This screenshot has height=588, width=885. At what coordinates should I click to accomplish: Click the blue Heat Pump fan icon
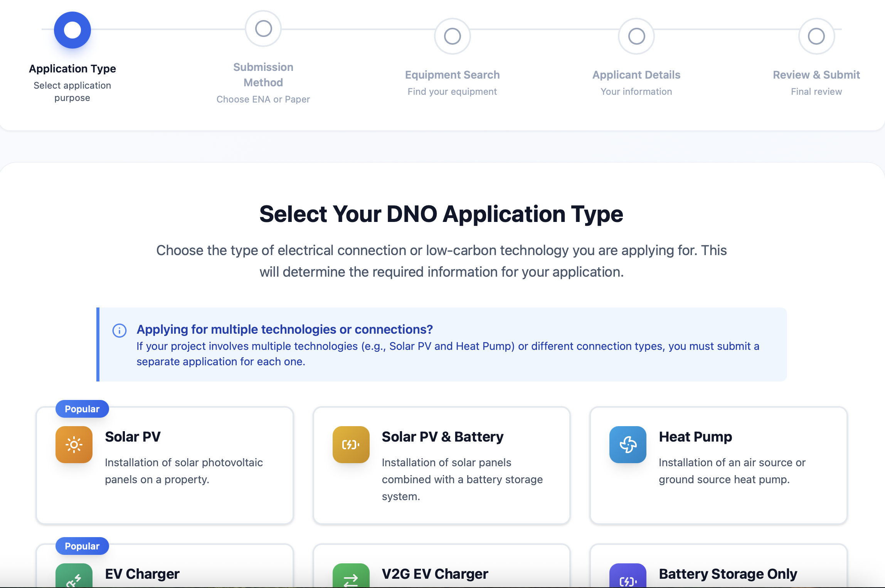pyautogui.click(x=628, y=445)
